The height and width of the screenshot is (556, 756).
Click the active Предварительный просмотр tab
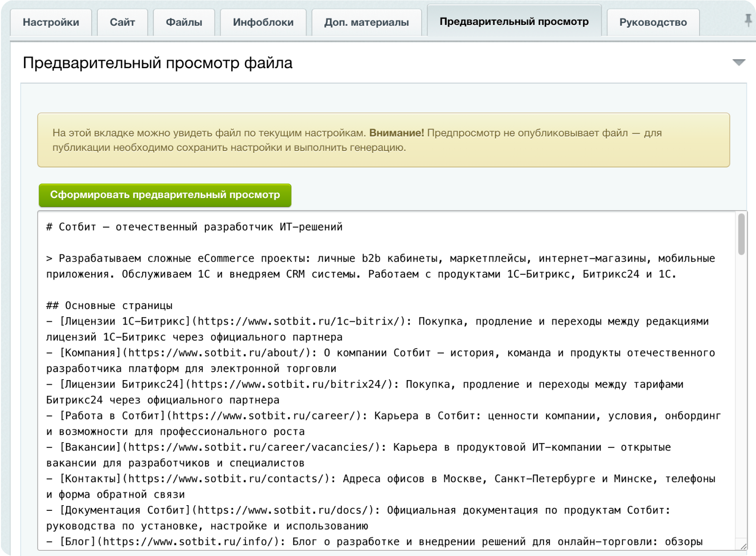[514, 21]
